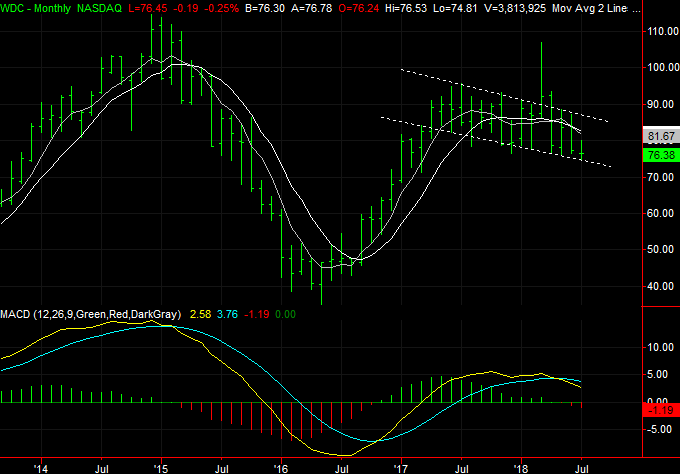Click the '14 date axis label
680x474 pixels.
tap(41, 469)
